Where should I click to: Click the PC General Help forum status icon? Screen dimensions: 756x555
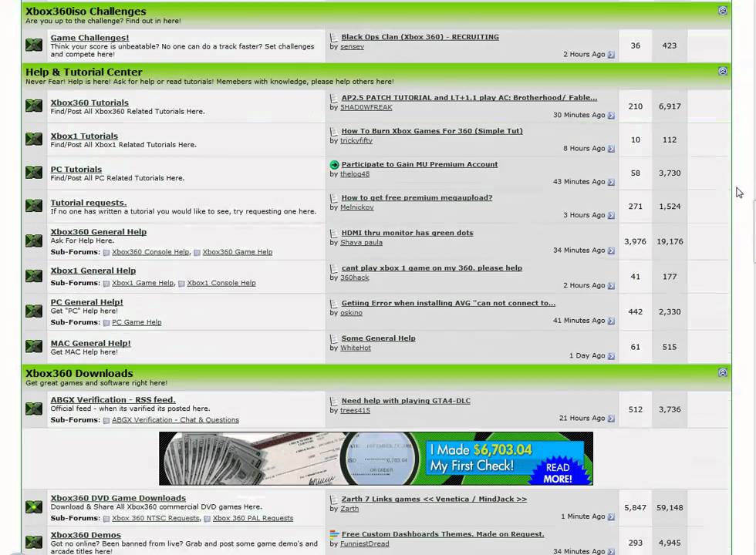(x=34, y=311)
